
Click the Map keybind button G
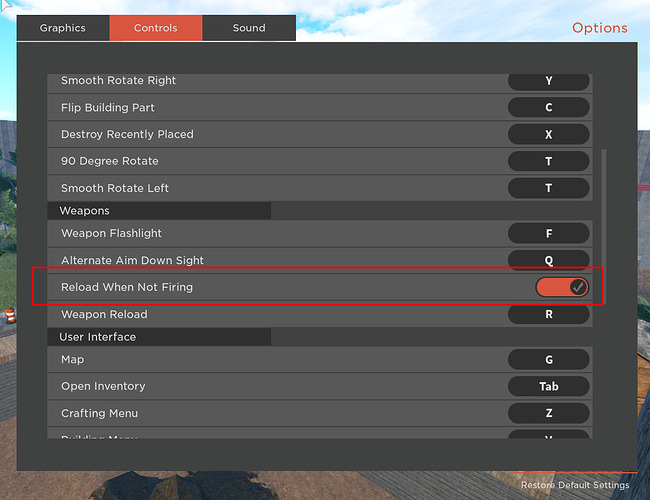pos(548,359)
